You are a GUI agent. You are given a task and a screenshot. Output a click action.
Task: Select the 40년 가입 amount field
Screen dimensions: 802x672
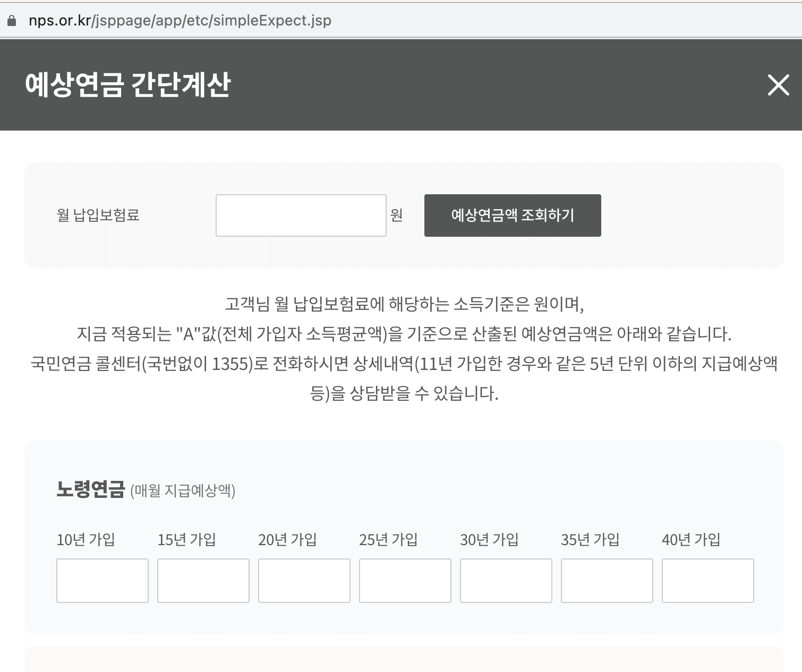(x=707, y=581)
